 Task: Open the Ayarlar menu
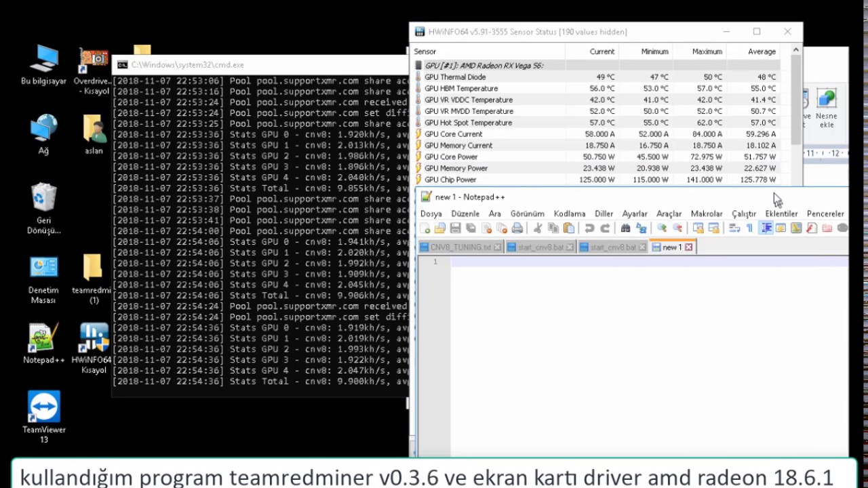click(635, 213)
